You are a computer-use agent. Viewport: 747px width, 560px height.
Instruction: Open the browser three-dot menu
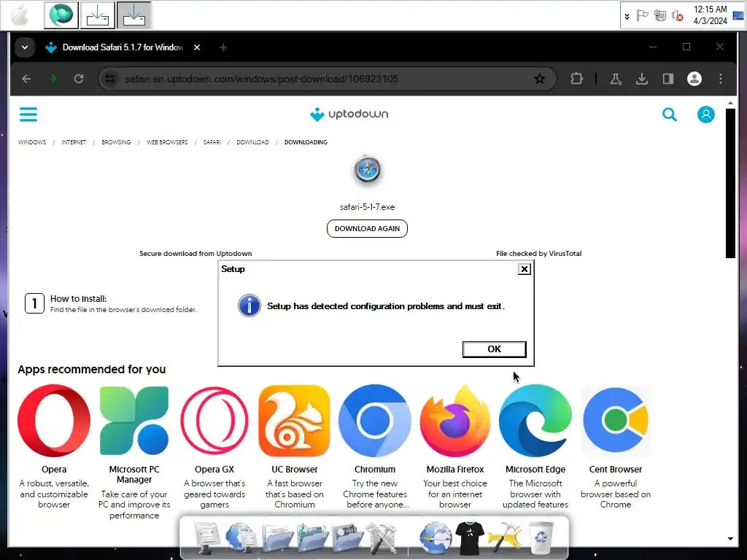[x=720, y=79]
